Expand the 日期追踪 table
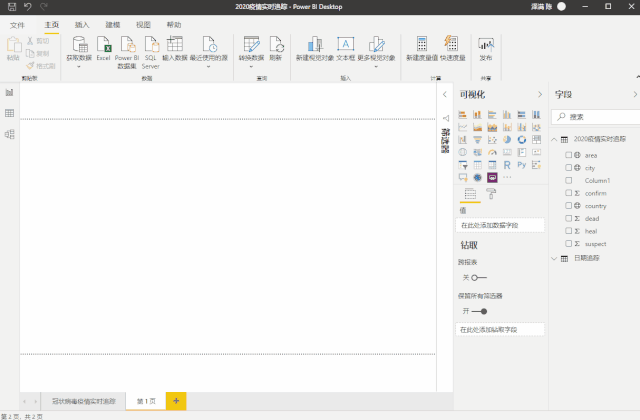The height and width of the screenshot is (420, 640). (x=554, y=258)
